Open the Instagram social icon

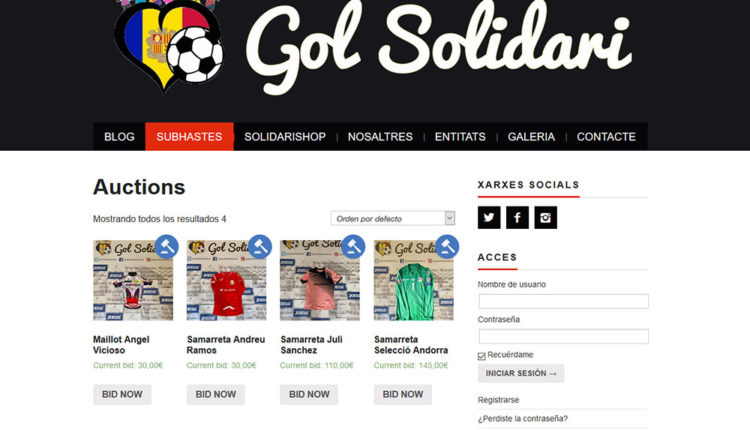click(x=545, y=218)
